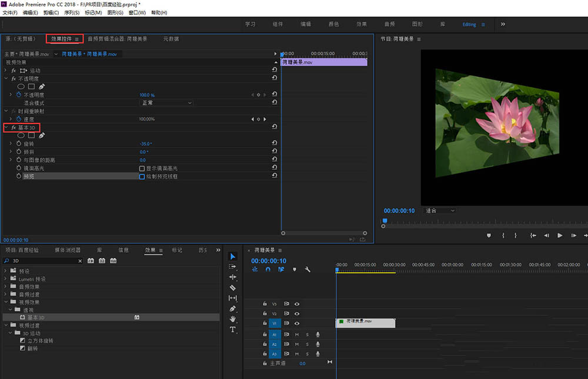Click the Program monitor playhead on scrub bar
588x379 pixels.
(x=384, y=222)
